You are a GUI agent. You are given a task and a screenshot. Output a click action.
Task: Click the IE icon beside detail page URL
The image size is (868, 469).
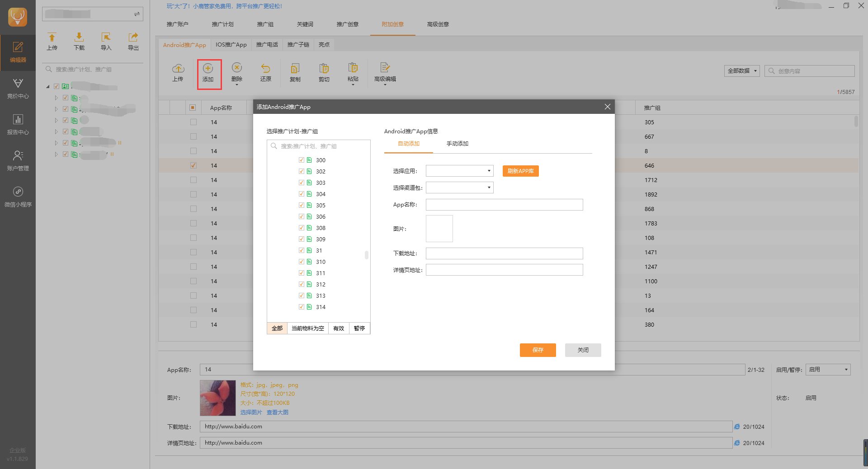pyautogui.click(x=737, y=443)
